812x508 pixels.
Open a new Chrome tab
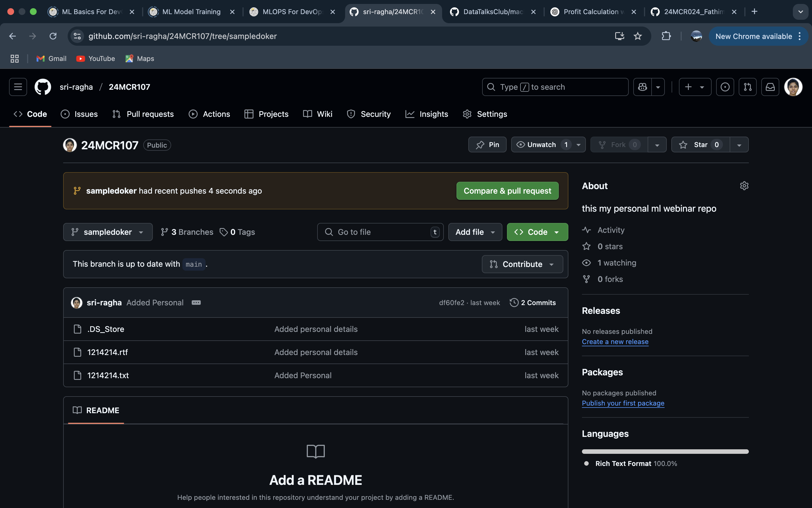(x=754, y=12)
